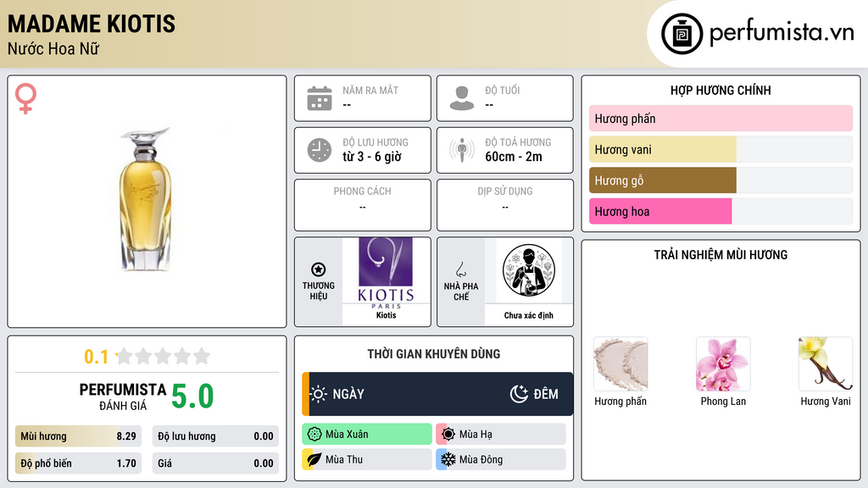Click the Mùa Hạ season label
Viewport: 868px width, 488px height.
click(476, 435)
